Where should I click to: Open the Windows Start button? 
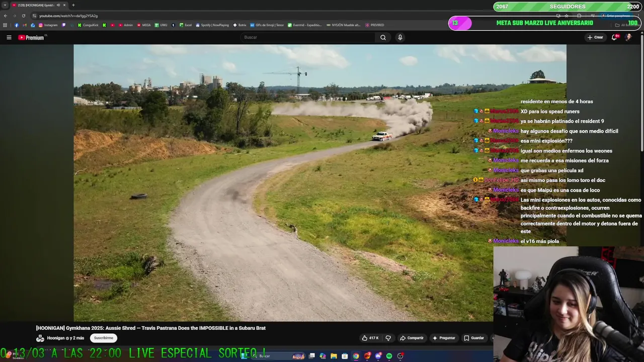[x=245, y=356]
